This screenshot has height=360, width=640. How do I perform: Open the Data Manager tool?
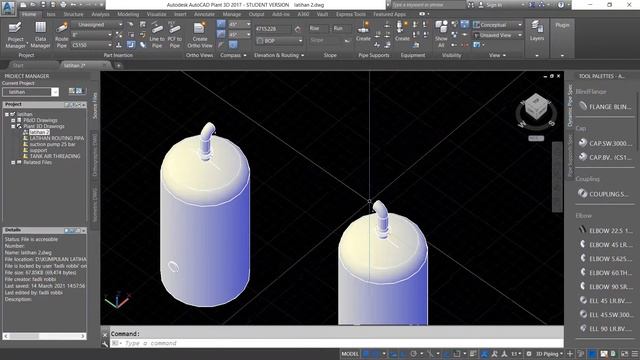click(x=40, y=35)
